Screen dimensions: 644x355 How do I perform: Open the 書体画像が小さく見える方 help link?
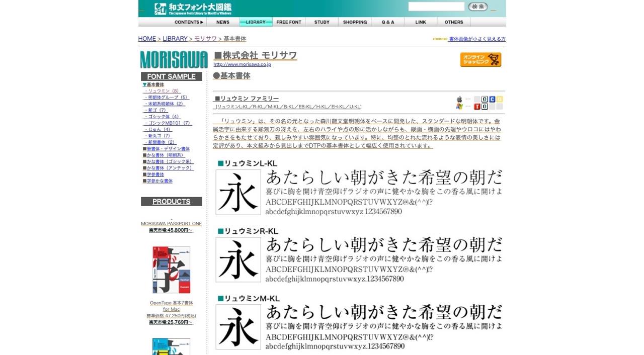[477, 39]
